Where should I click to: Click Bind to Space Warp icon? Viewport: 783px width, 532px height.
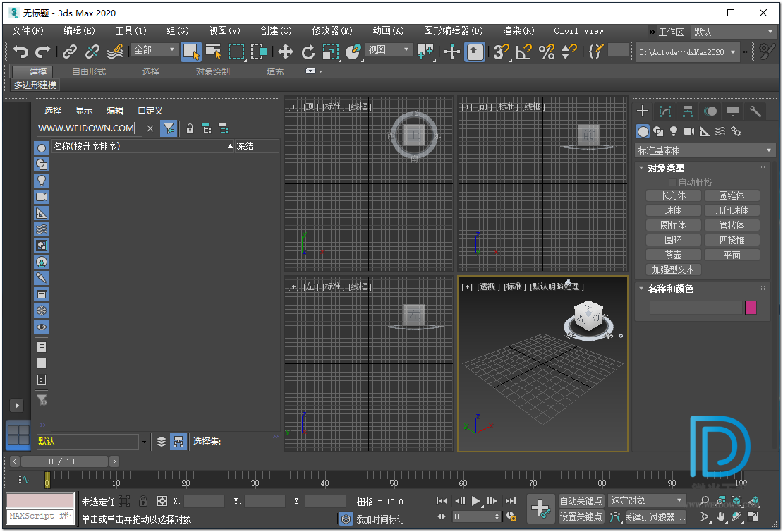coord(116,52)
